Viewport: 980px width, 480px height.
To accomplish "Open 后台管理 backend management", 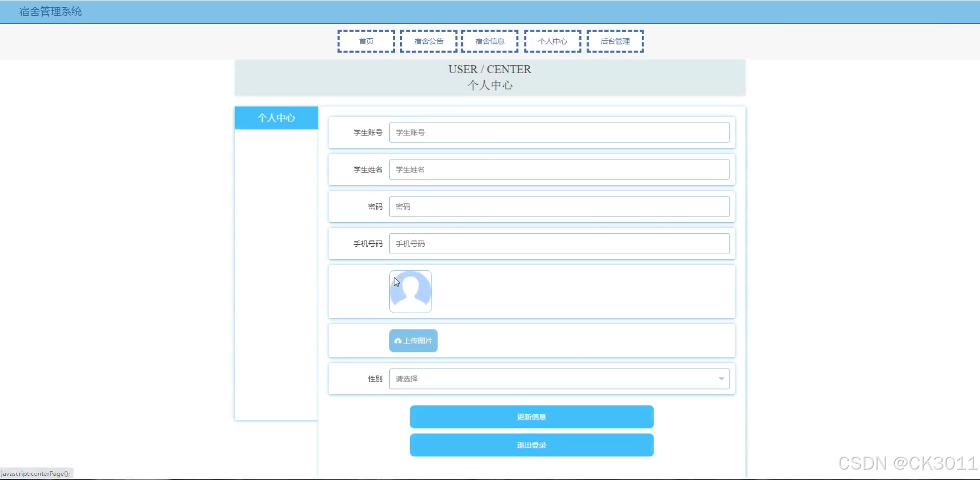I will (615, 41).
